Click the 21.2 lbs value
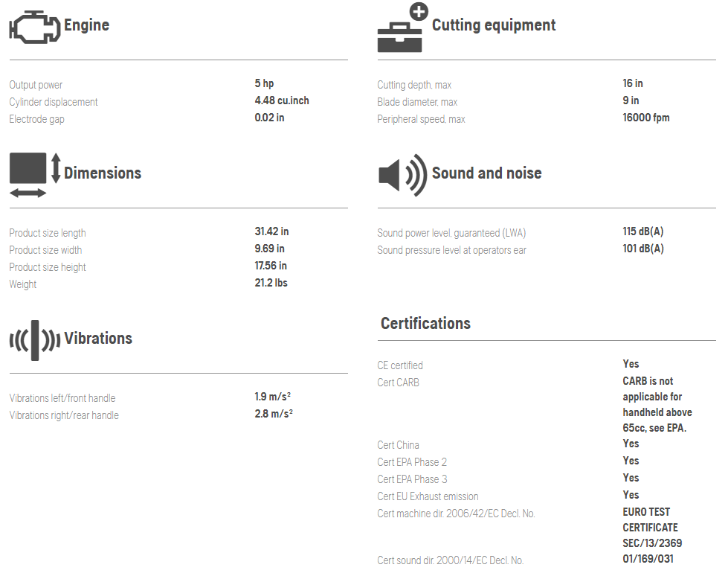This screenshot has height=582, width=728. [271, 283]
